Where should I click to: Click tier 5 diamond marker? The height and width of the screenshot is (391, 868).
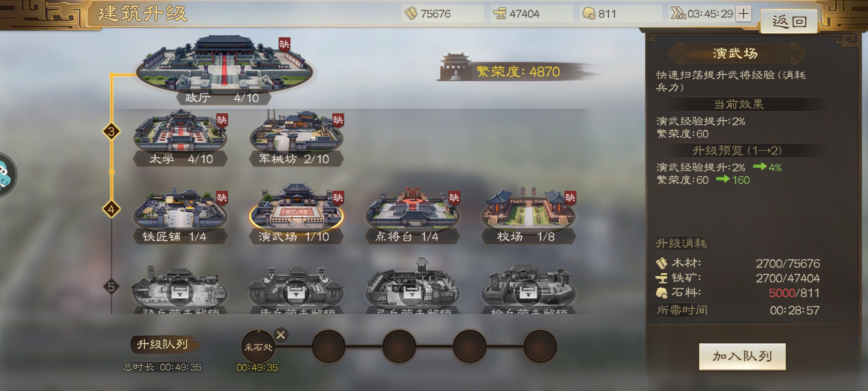tap(111, 287)
